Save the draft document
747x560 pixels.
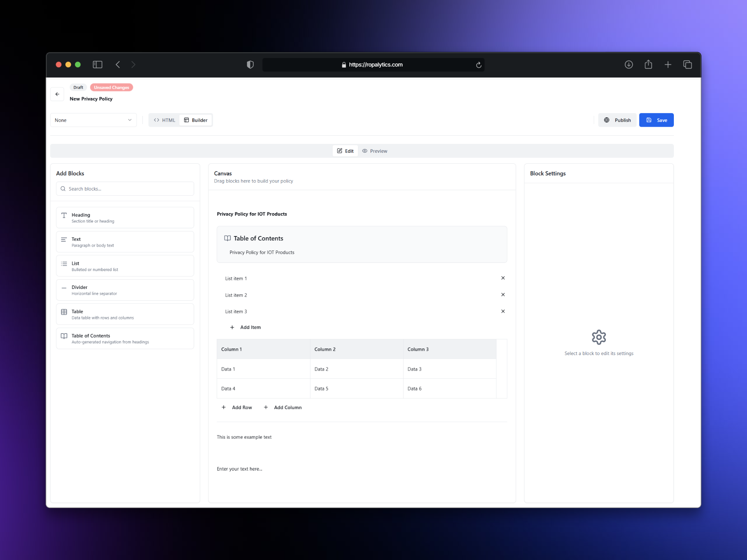pyautogui.click(x=656, y=120)
